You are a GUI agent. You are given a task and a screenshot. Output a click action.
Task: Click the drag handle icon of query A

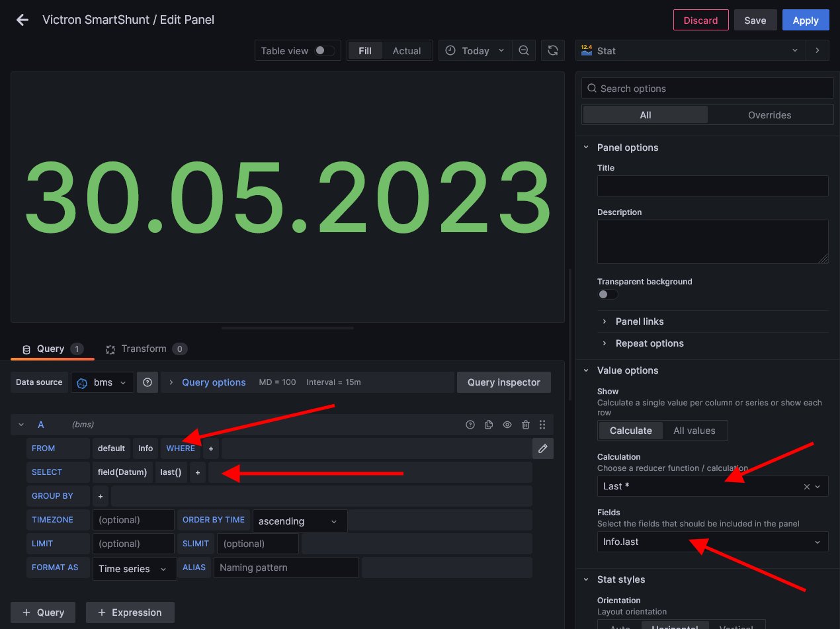[x=542, y=425]
